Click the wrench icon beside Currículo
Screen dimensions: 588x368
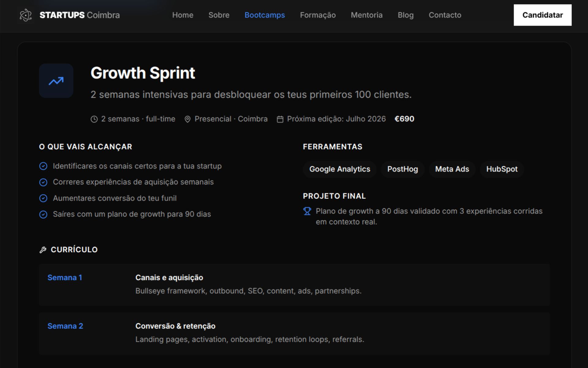[x=43, y=250]
